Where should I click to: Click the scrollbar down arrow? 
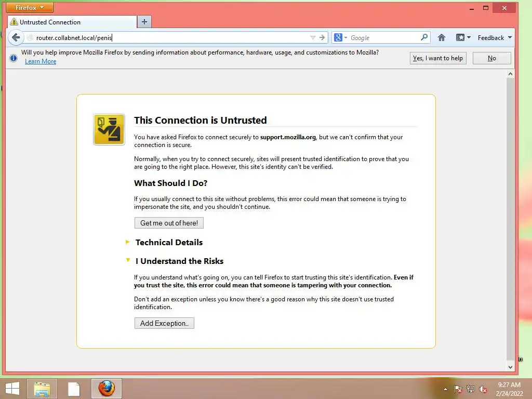pyautogui.click(x=510, y=367)
